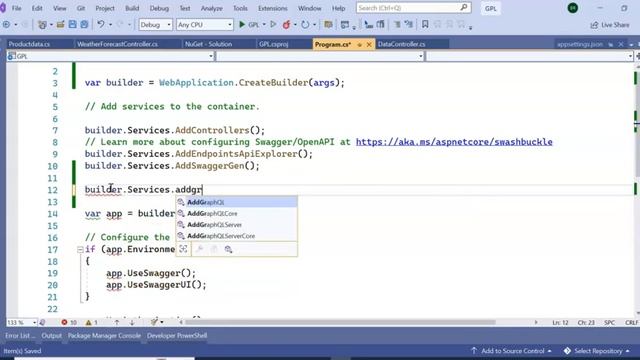Click the yellow warning count indicator
This screenshot has height=360, width=640.
(x=91, y=322)
